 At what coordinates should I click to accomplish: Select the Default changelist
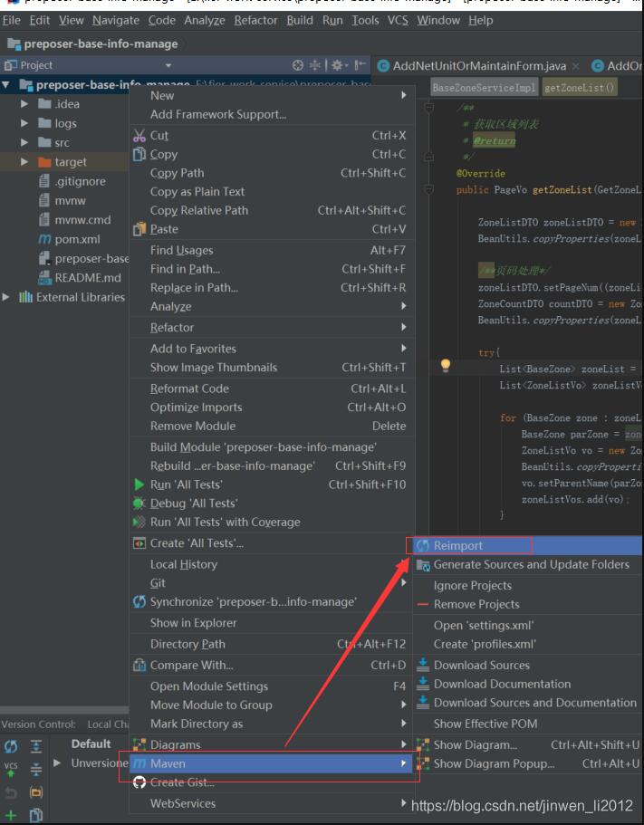coord(91,744)
